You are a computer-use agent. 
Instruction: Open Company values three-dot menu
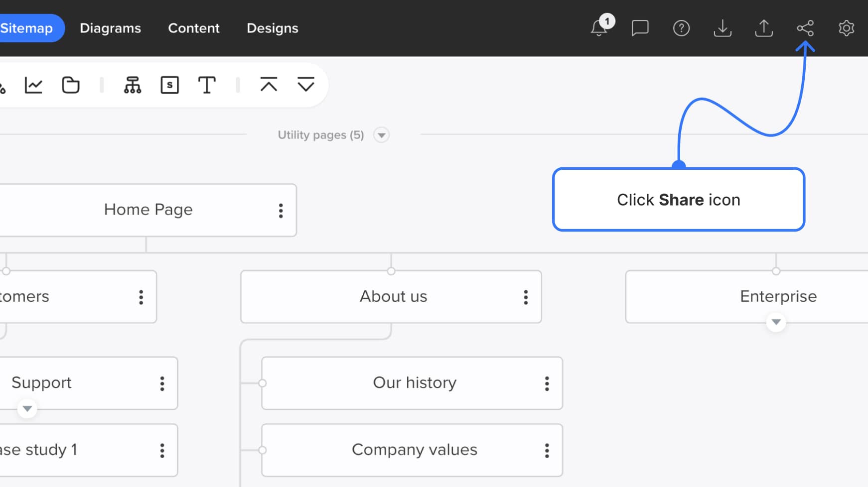[x=547, y=451]
